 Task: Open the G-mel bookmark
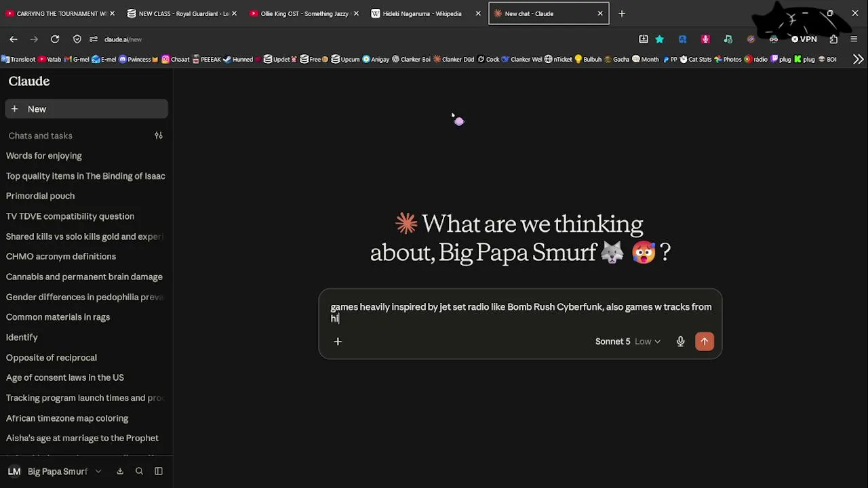point(77,59)
